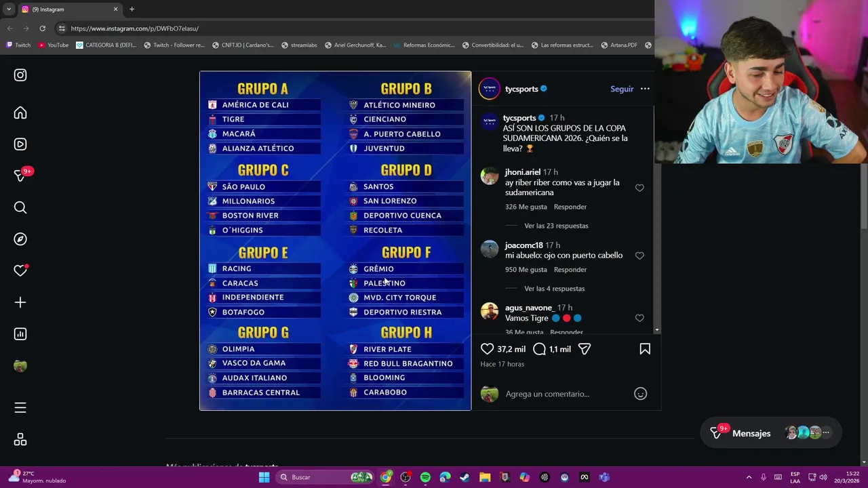Open File Explorer from the taskbar
The height and width of the screenshot is (488, 868).
click(x=485, y=477)
